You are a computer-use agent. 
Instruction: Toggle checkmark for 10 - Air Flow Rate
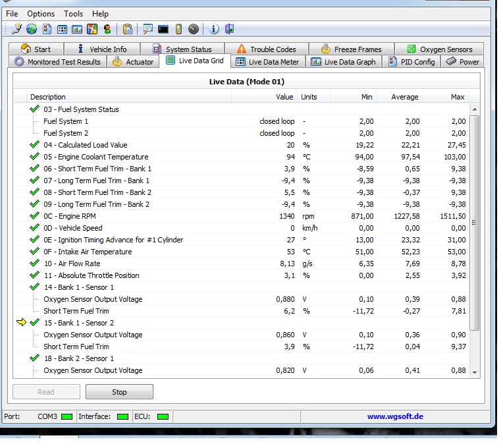coord(34,264)
